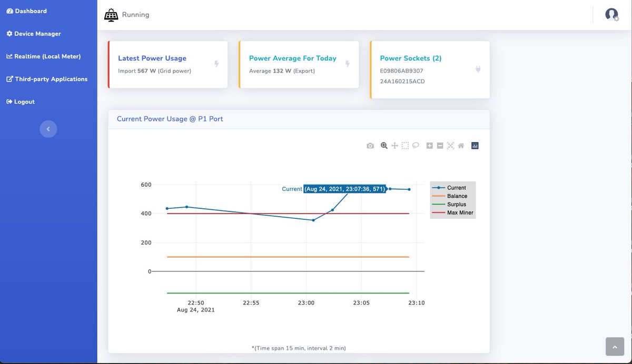
Task: Toggle the Current trace in legend
Action: pyautogui.click(x=453, y=188)
